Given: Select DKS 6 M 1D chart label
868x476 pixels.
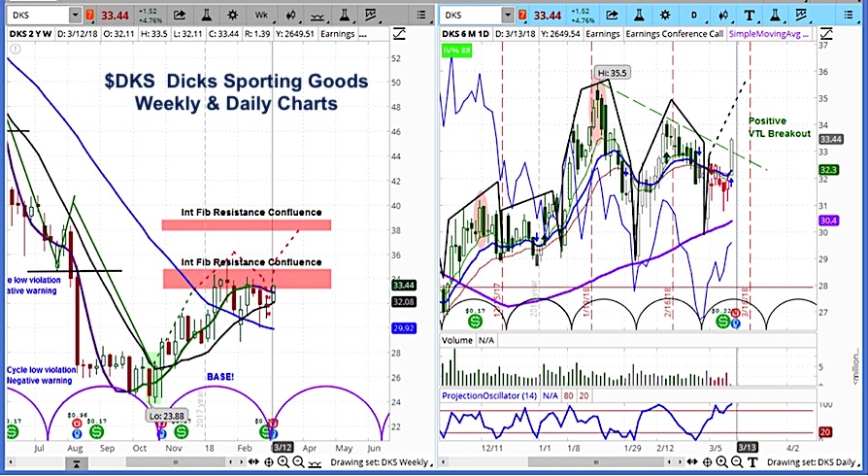Looking at the screenshot, I should point(465,34).
